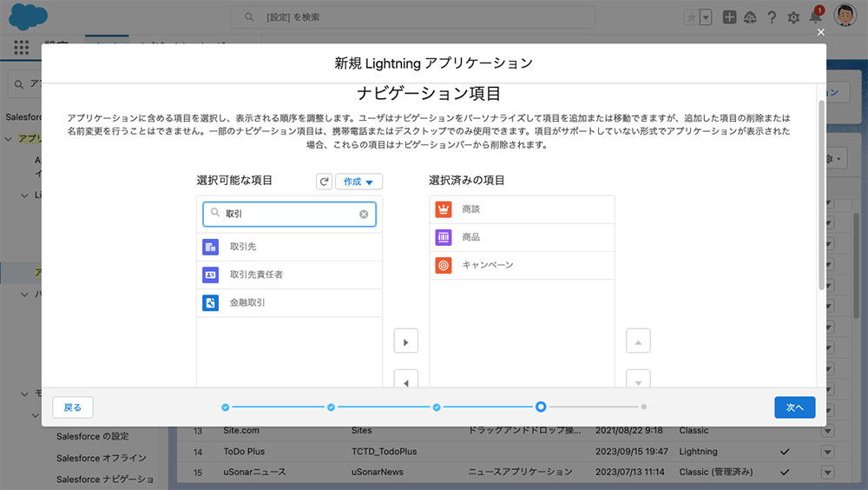Move selected item up
This screenshot has width=868, height=490.
(638, 341)
